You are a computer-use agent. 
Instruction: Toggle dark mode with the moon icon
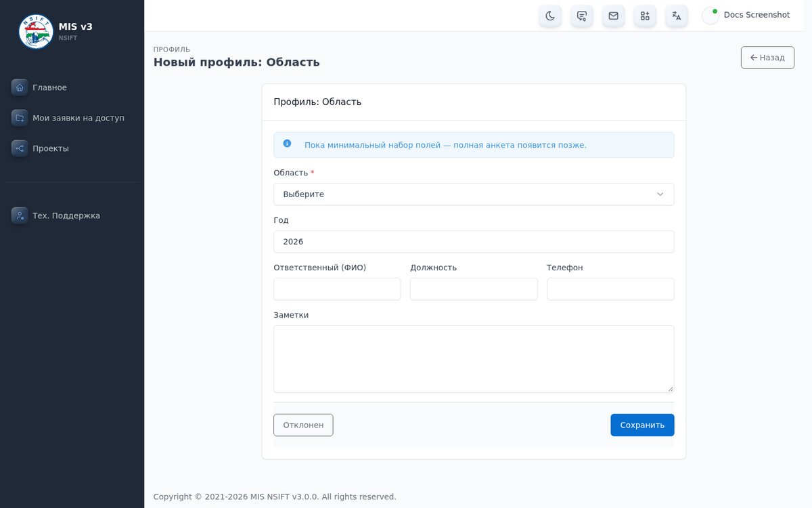coord(550,16)
